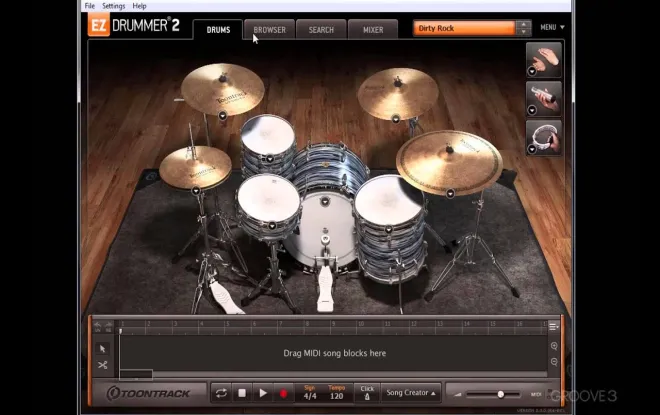Click the MIDI indicator label
This screenshot has height=415, width=660.
coord(536,395)
